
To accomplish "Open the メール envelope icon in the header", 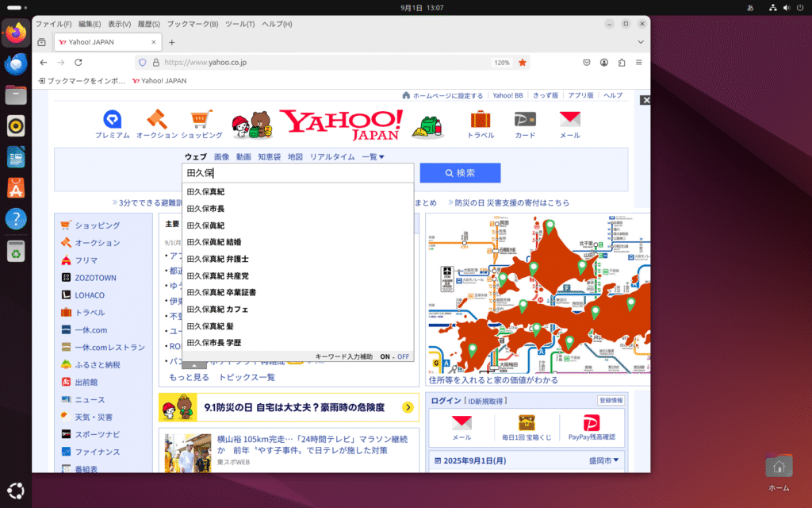I will coord(569,119).
